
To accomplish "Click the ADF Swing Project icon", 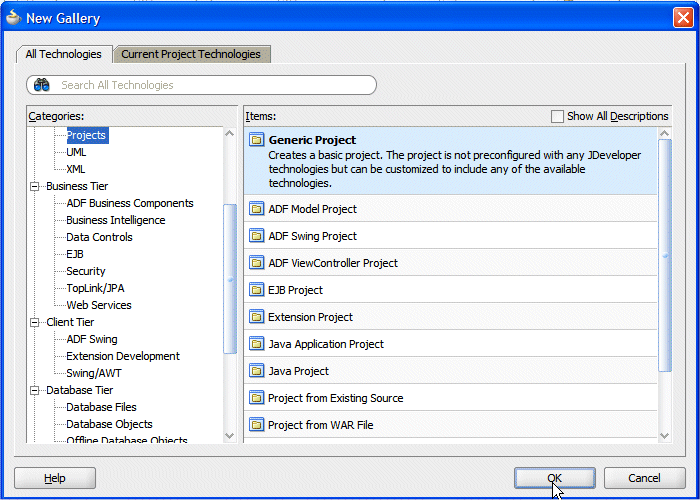I will (257, 236).
